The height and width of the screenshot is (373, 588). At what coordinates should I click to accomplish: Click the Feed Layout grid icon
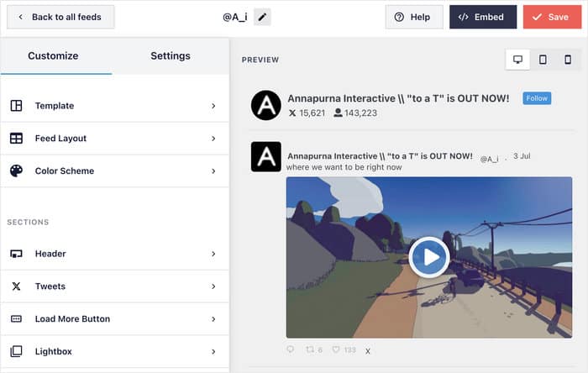click(x=16, y=139)
